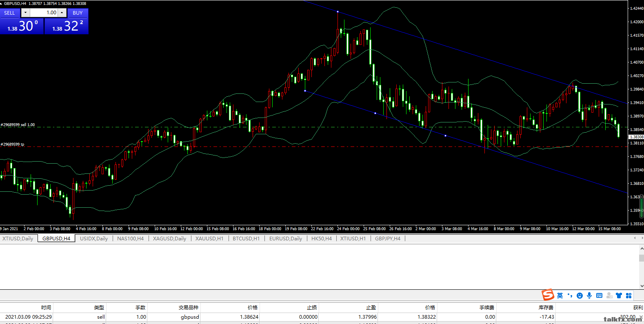Sort by the 时间 column header
Image resolution: width=644 pixels, height=324 pixels.
27,307
